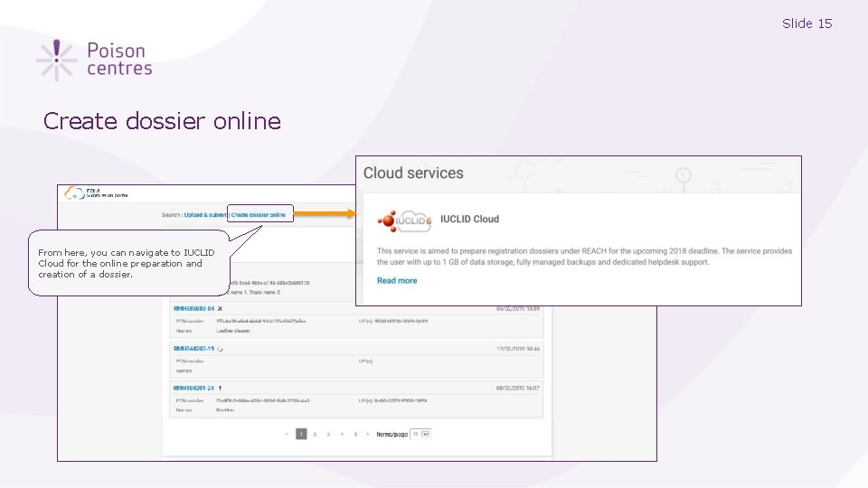The height and width of the screenshot is (488, 868).
Task: Click the exclamation icon beside RMH169201-24
Action: 220,389
